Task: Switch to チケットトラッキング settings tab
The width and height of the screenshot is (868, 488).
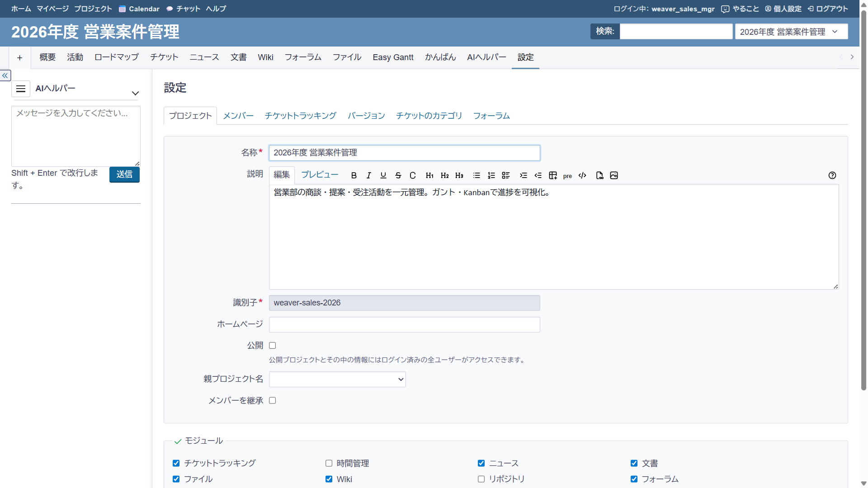Action: (301, 116)
